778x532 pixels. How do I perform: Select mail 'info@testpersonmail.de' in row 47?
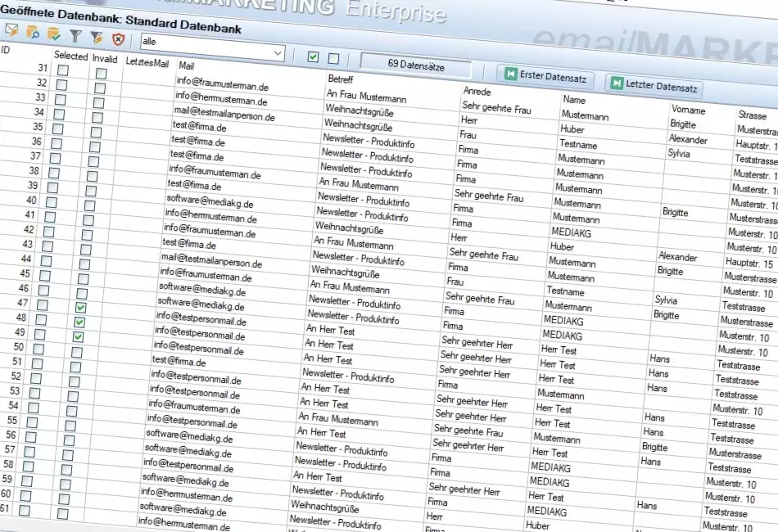[201, 319]
